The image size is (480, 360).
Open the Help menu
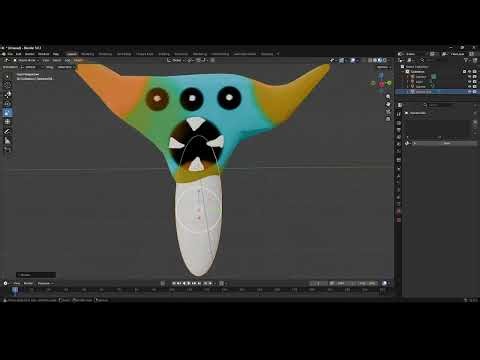click(x=56, y=54)
